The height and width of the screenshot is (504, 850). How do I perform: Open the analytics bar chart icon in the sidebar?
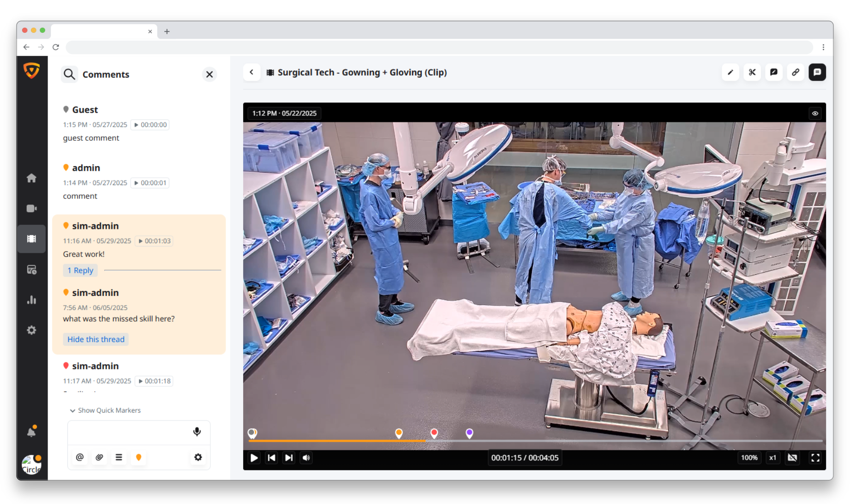[31, 300]
